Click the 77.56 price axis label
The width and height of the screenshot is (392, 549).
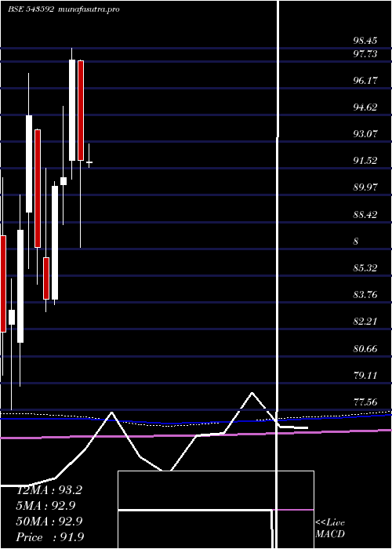point(365,402)
